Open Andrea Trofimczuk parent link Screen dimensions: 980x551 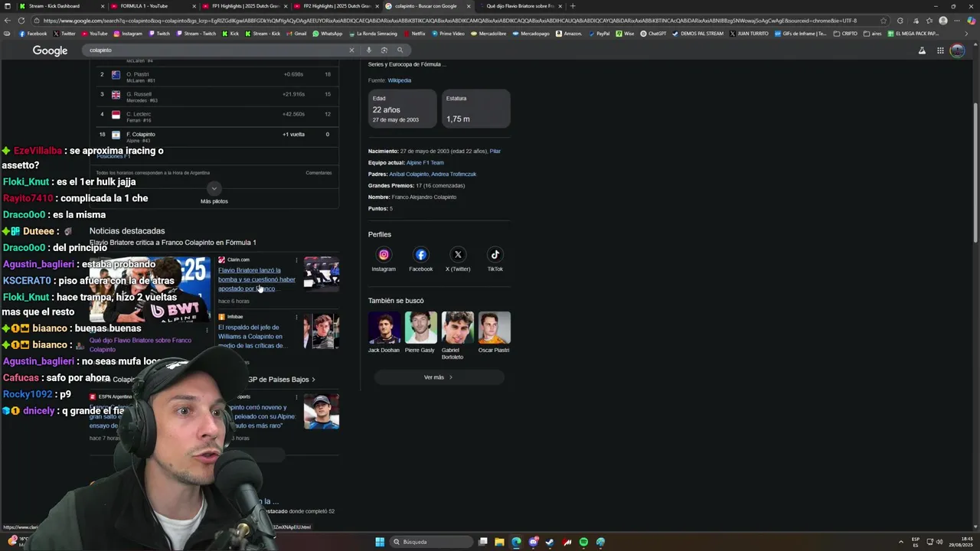click(x=453, y=174)
